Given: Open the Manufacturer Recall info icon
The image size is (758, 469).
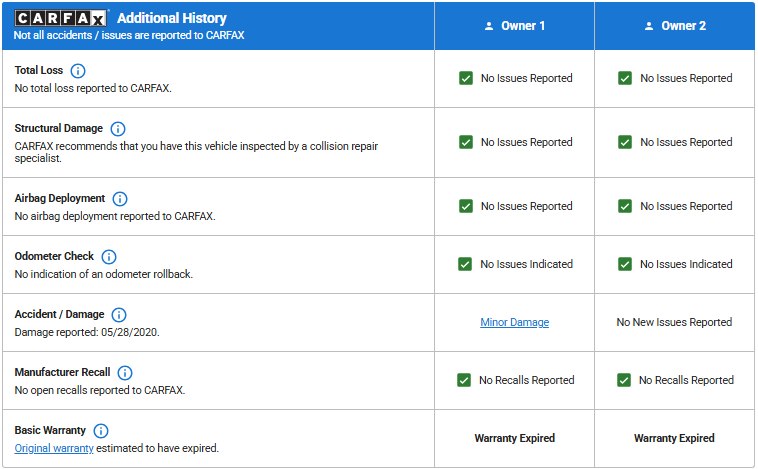Looking at the screenshot, I should click(125, 373).
